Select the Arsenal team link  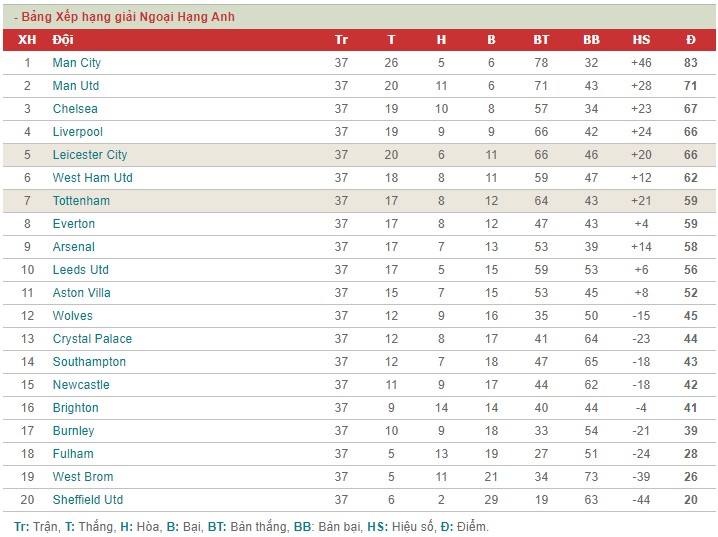[73, 247]
